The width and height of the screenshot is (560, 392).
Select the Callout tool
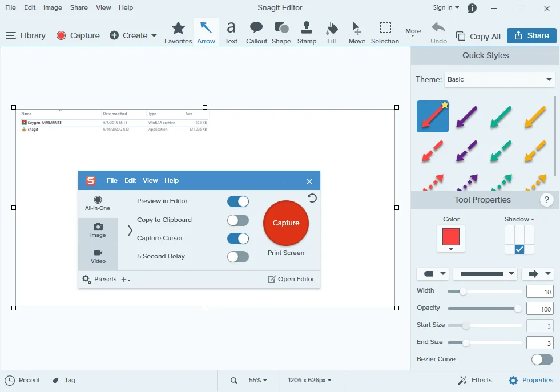(x=256, y=33)
